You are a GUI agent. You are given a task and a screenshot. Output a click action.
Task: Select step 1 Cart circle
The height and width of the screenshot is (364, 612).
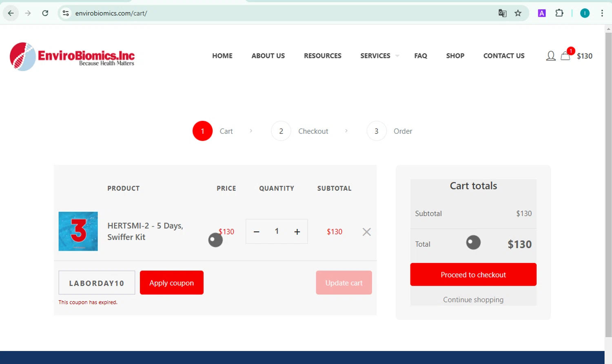click(x=203, y=131)
